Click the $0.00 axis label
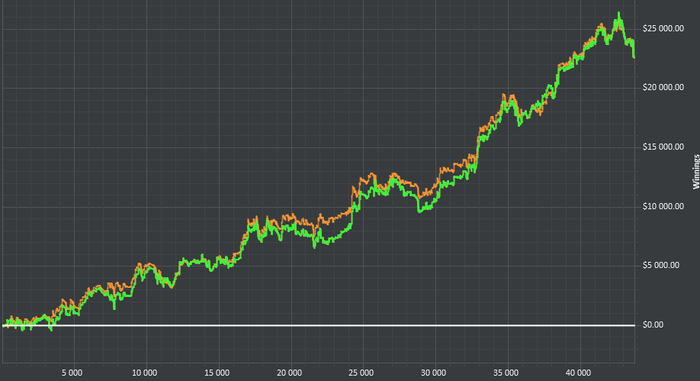700x381 pixels. pos(653,325)
